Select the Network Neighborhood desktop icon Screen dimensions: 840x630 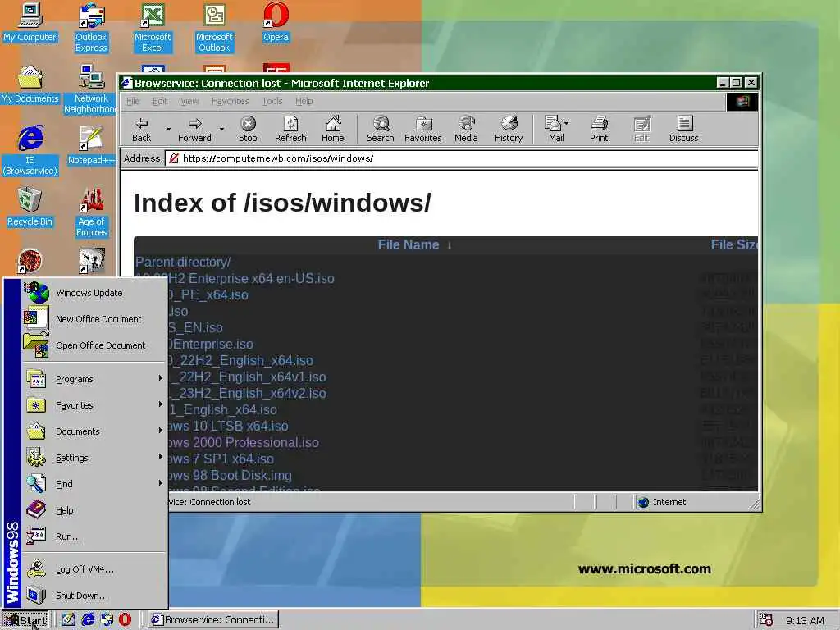point(90,89)
